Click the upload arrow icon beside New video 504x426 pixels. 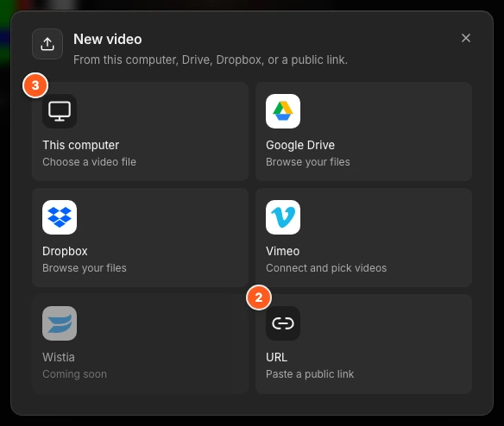coord(47,44)
